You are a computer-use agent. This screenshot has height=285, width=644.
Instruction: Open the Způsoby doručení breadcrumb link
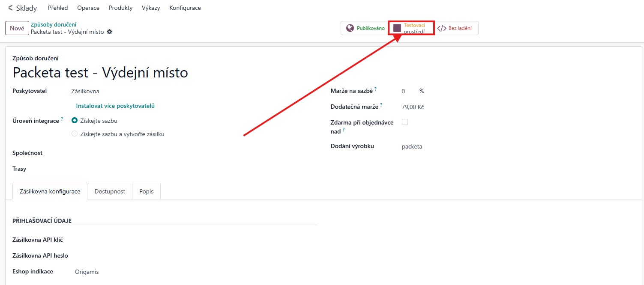[x=54, y=24]
